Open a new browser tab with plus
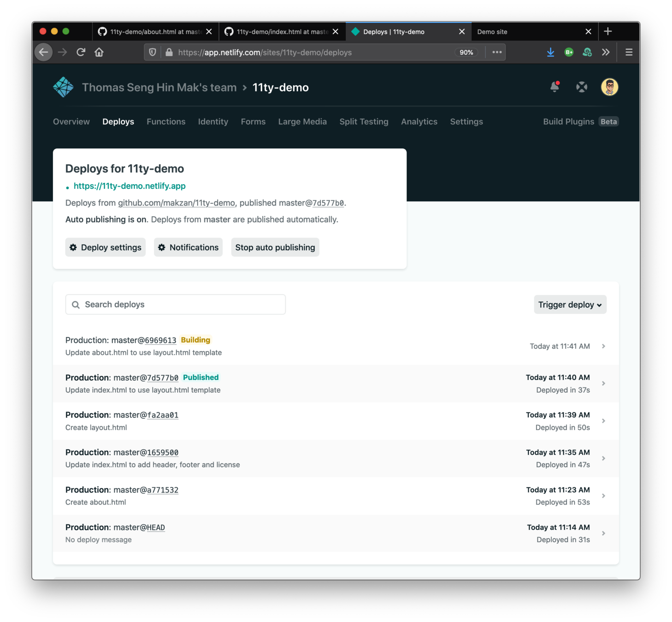Image resolution: width=672 pixels, height=622 pixels. (x=607, y=31)
